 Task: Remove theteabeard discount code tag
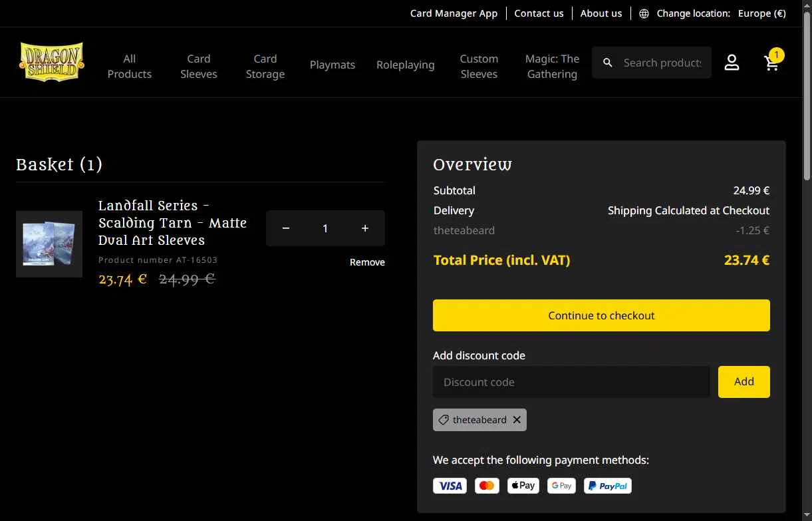(517, 420)
